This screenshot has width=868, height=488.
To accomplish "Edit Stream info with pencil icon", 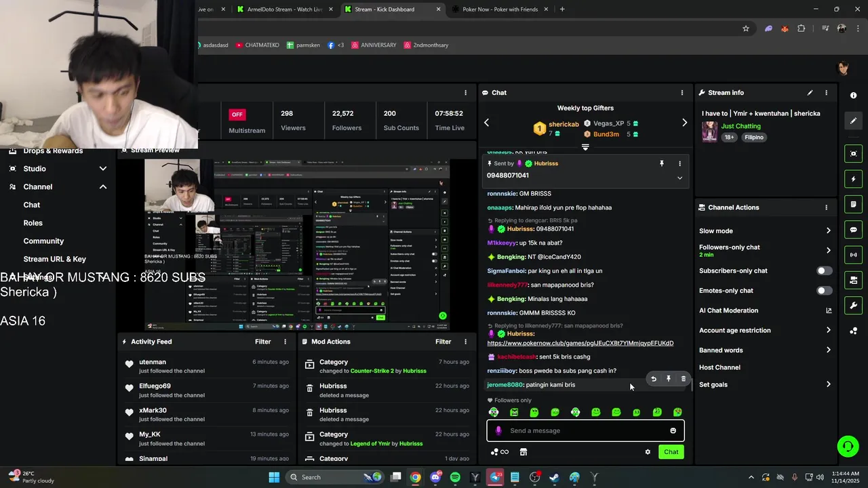I will [810, 93].
